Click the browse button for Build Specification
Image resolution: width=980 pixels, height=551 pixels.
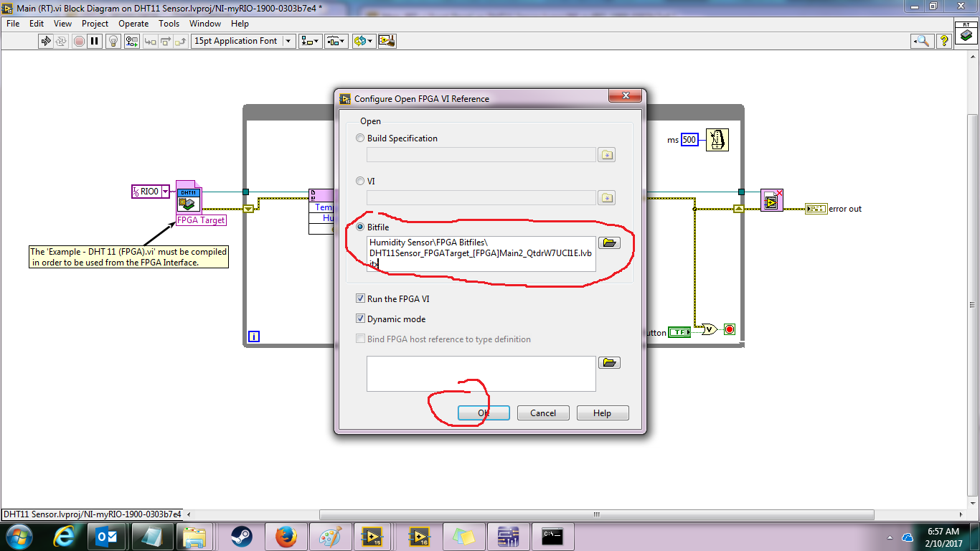(x=607, y=155)
